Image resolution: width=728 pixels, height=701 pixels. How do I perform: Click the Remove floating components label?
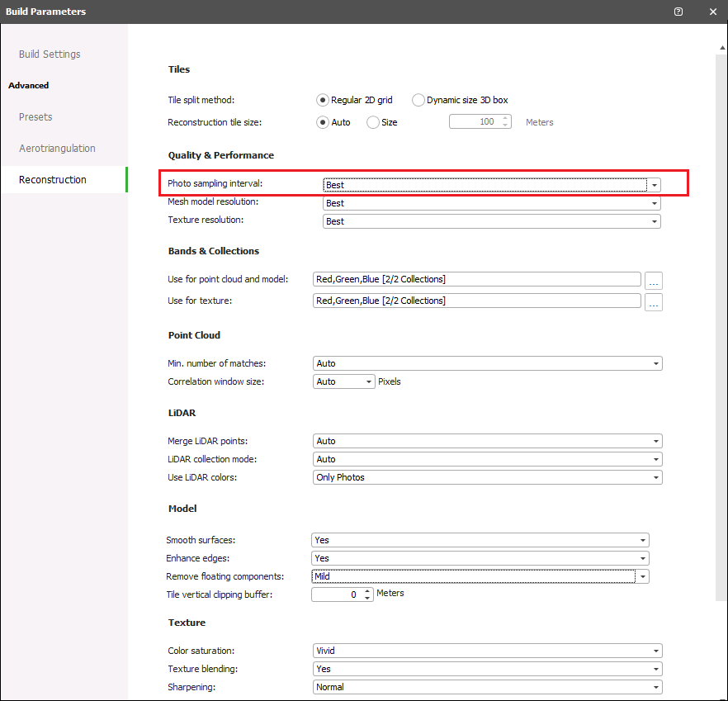point(225,576)
